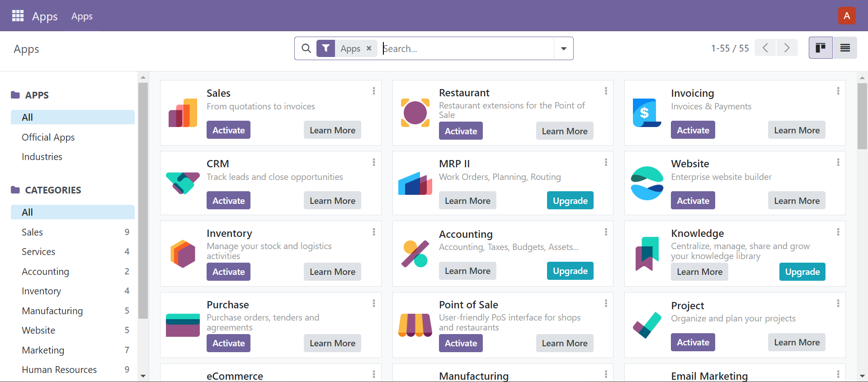Click the Restaurant app icon
The width and height of the screenshot is (868, 382).
pyautogui.click(x=415, y=113)
